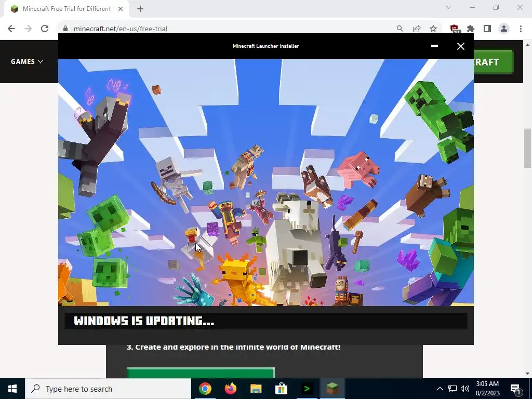This screenshot has width=532, height=399.
Task: Open File Explorer from taskbar
Action: [256, 389]
